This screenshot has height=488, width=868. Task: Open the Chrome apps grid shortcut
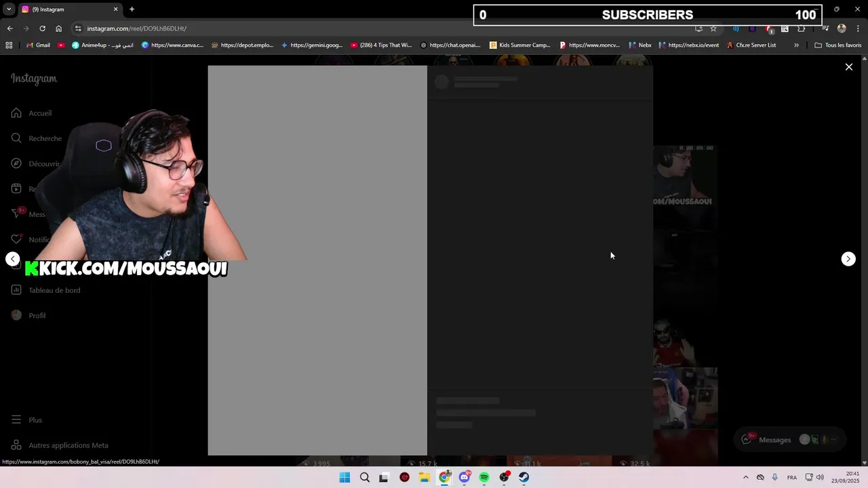point(9,45)
